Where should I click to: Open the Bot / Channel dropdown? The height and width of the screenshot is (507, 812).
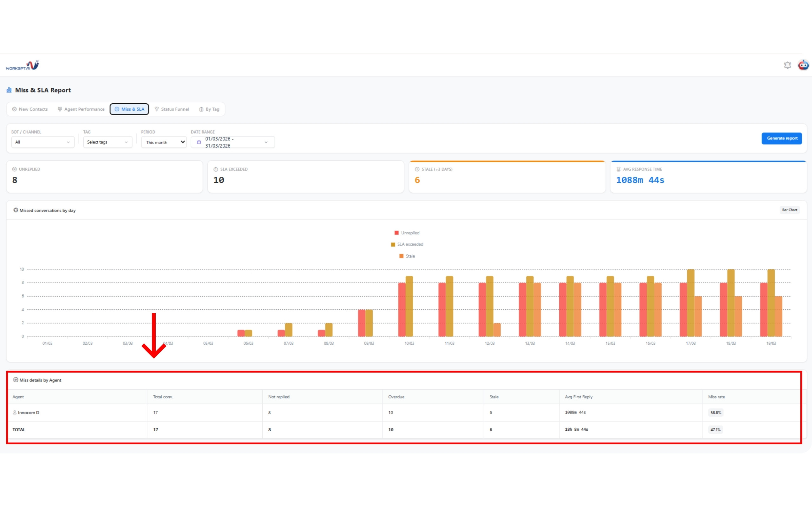pyautogui.click(x=43, y=142)
